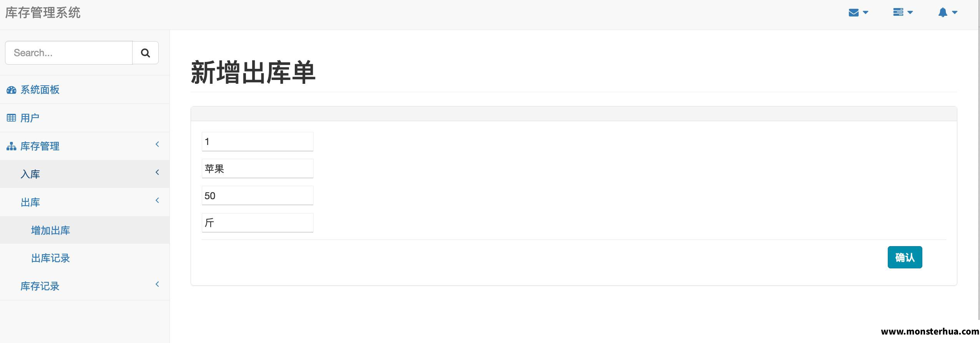Click the 库存管理系统 brand title

tap(43, 13)
